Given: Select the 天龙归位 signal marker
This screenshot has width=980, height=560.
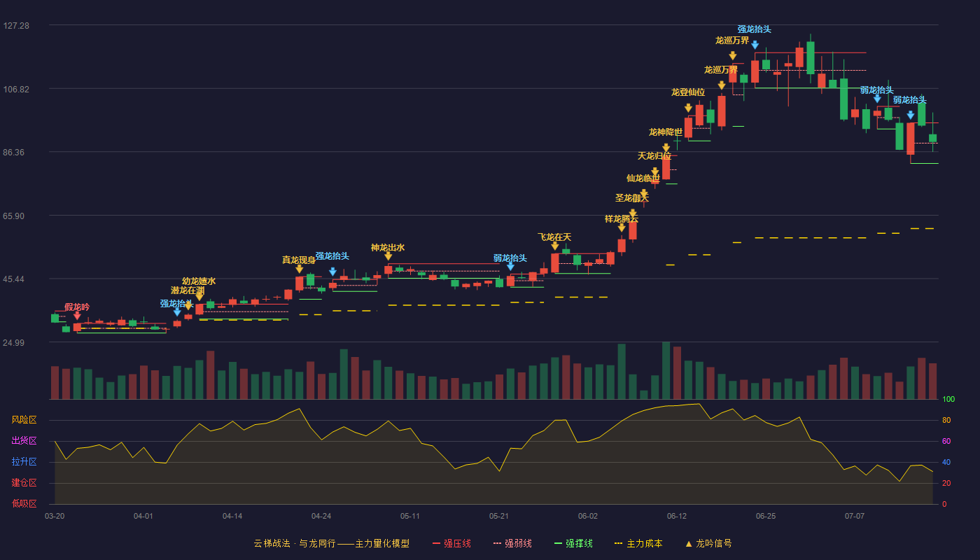Looking at the screenshot, I should coord(655,171).
